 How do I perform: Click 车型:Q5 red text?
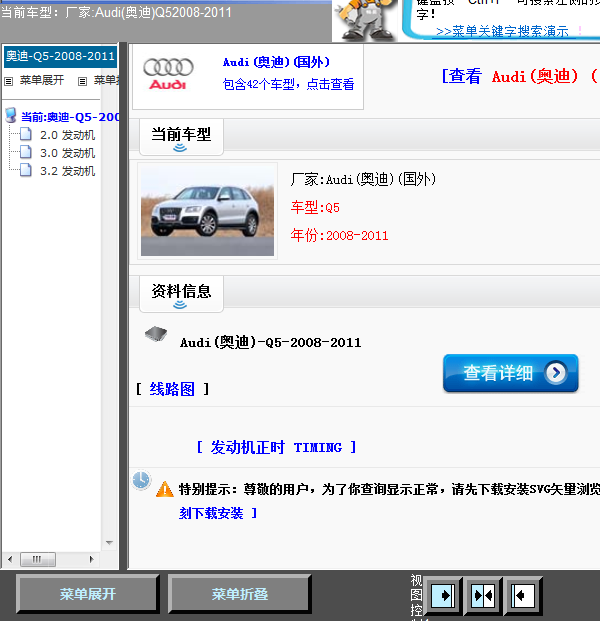(x=315, y=208)
